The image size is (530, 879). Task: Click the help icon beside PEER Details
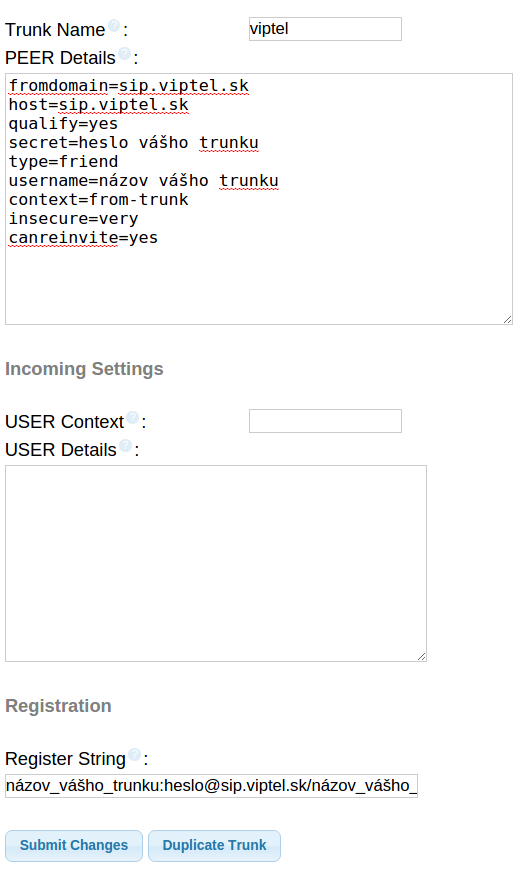click(x=125, y=53)
